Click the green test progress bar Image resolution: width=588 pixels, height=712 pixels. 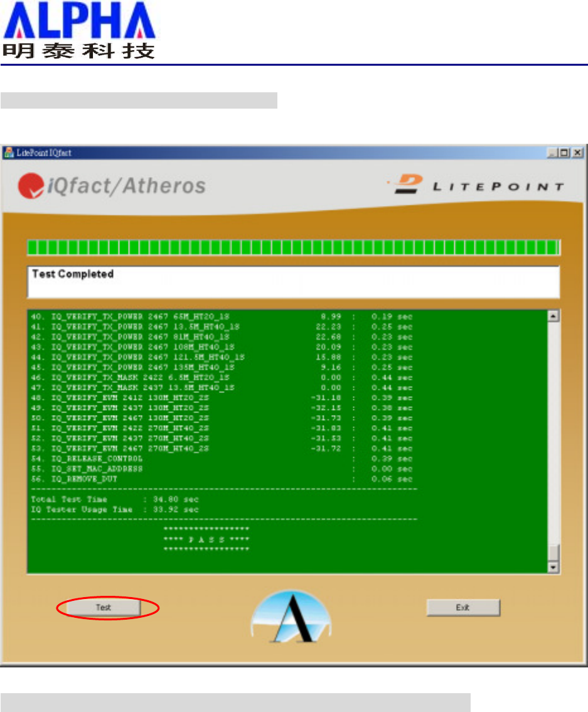[x=294, y=247]
